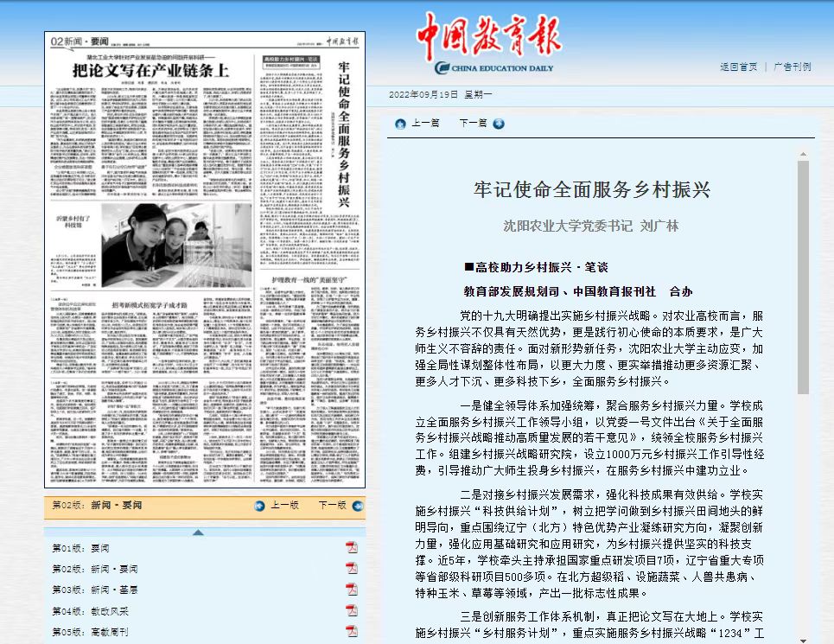Viewport: 834px width, 644px height.
Task: Download PDF for 第04版 教改风采
Action: click(x=352, y=610)
